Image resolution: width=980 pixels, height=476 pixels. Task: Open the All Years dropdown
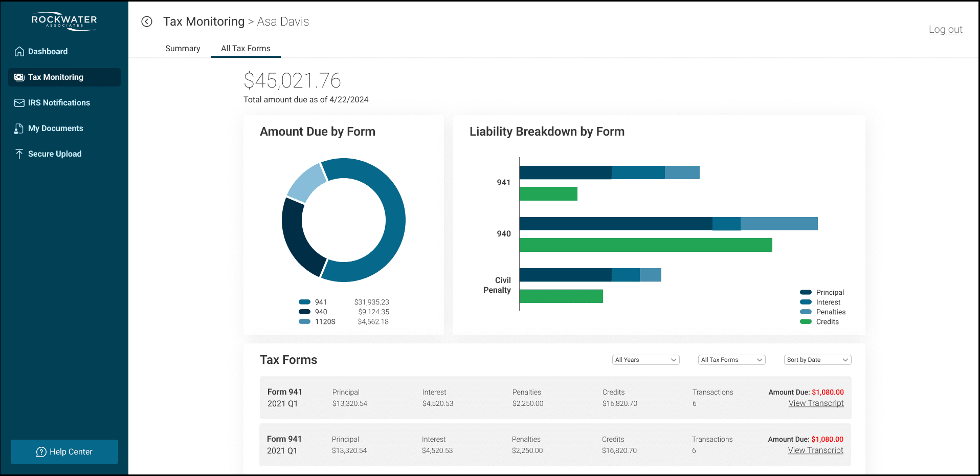tap(645, 360)
